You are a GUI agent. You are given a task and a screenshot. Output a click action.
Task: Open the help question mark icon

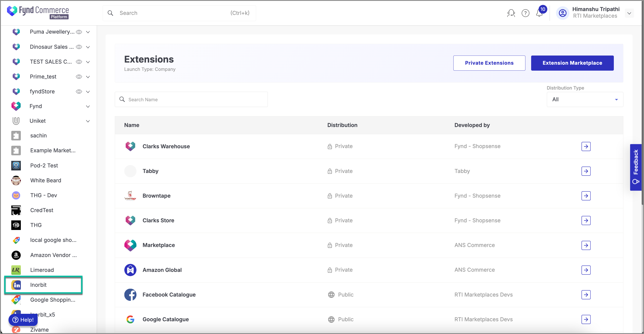coord(525,13)
